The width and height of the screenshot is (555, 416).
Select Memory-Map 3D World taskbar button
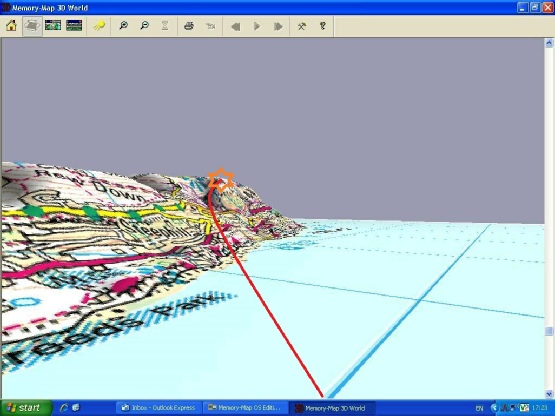(332, 408)
